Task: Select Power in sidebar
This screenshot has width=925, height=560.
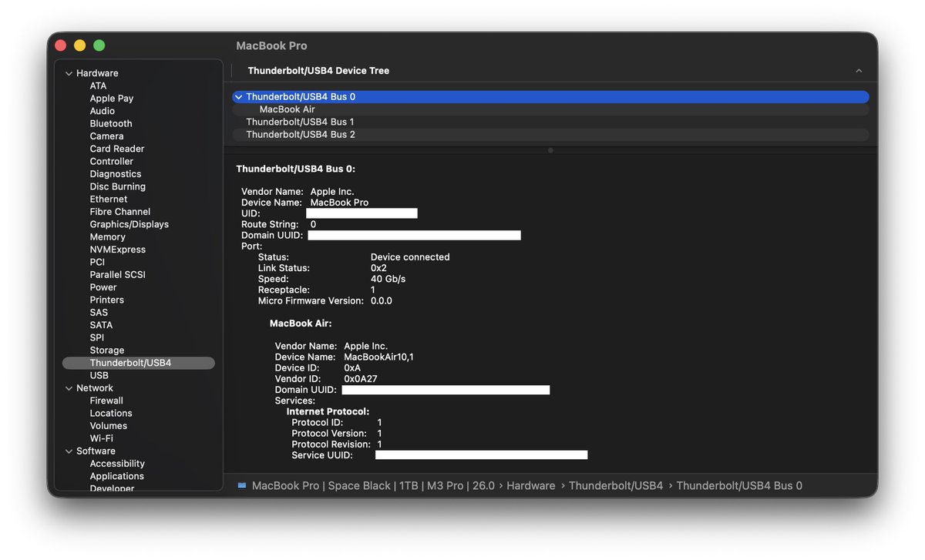Action: point(103,287)
